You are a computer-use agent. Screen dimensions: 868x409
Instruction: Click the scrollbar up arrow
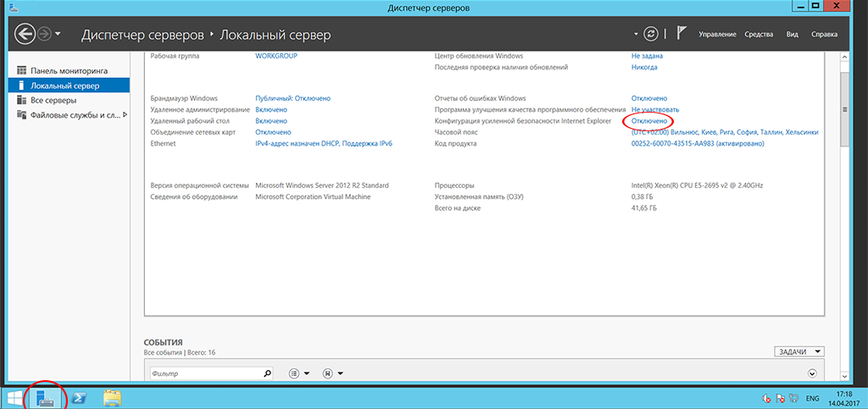point(844,57)
